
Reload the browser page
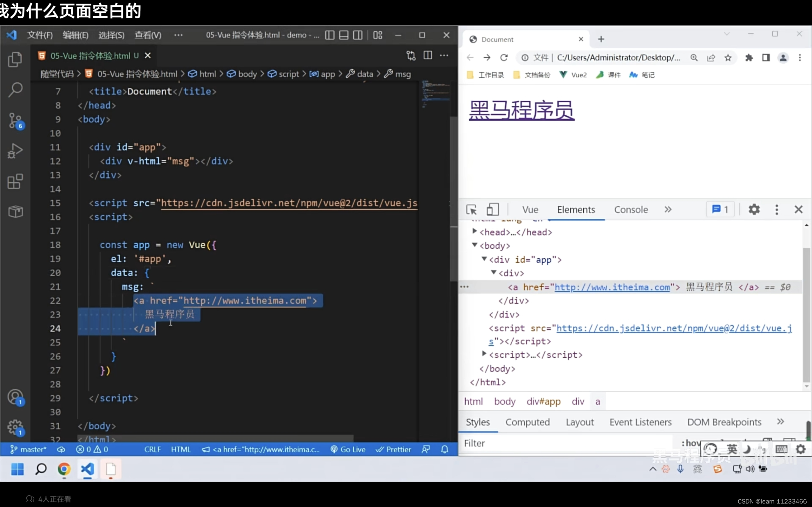(x=504, y=58)
